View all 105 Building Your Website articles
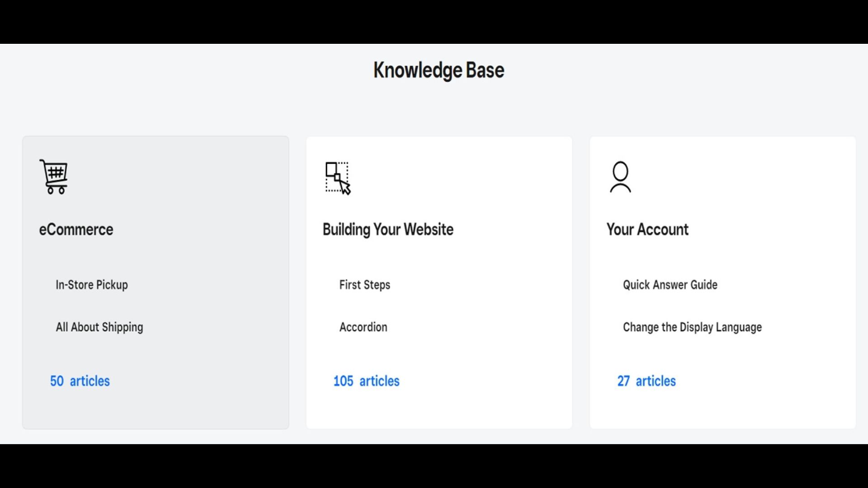This screenshot has height=488, width=868. tap(366, 381)
